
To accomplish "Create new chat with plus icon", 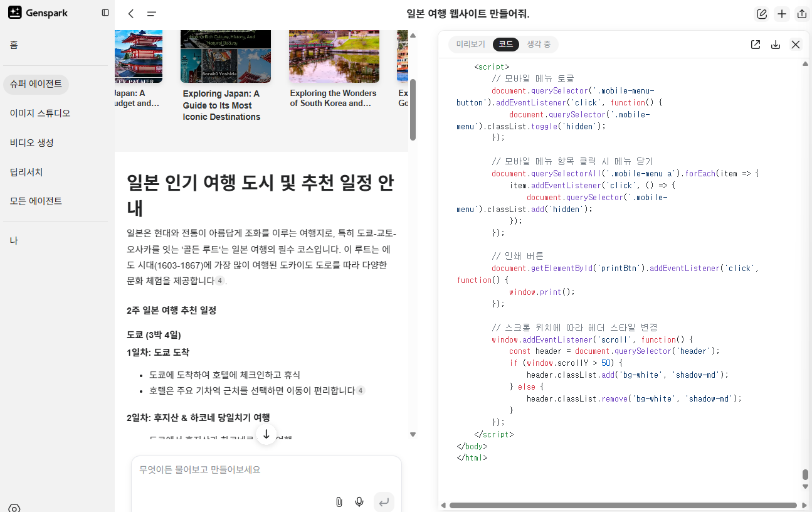I will tap(782, 14).
